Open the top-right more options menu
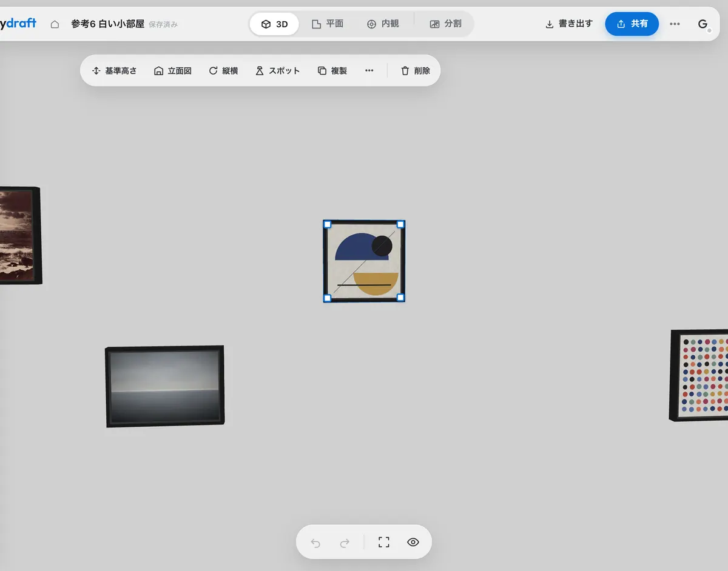The width and height of the screenshot is (728, 571). [675, 24]
